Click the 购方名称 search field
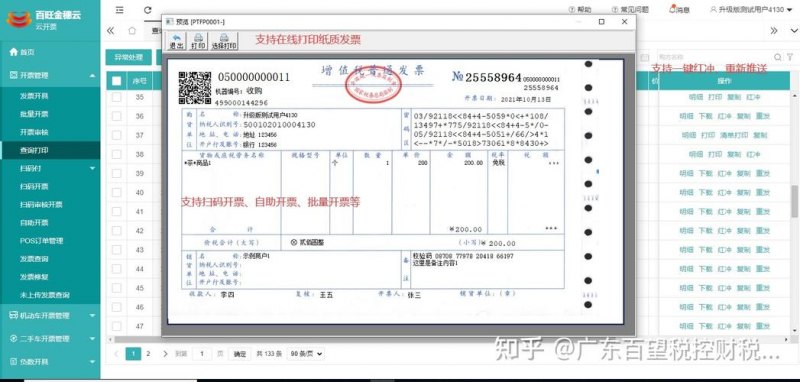 click(713, 57)
